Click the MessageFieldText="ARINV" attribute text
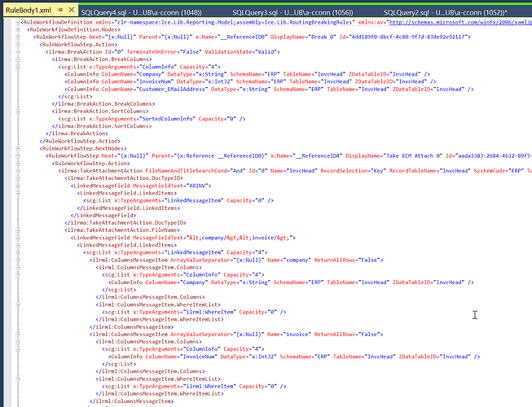The width and height of the screenshot is (532, 407). [x=170, y=186]
